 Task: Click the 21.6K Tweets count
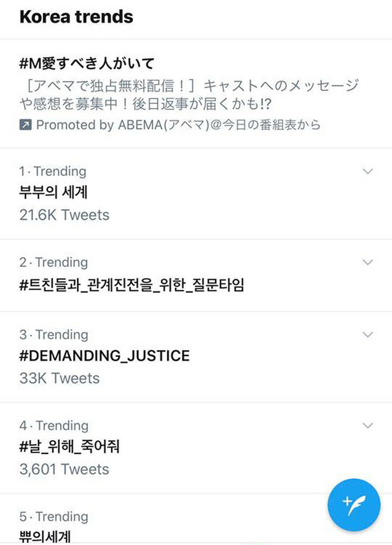click(x=64, y=215)
